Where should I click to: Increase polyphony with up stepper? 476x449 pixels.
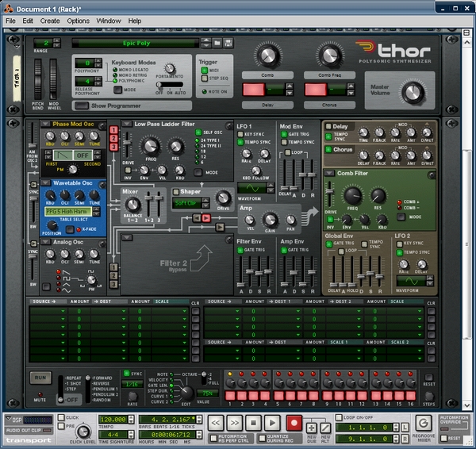(x=98, y=61)
